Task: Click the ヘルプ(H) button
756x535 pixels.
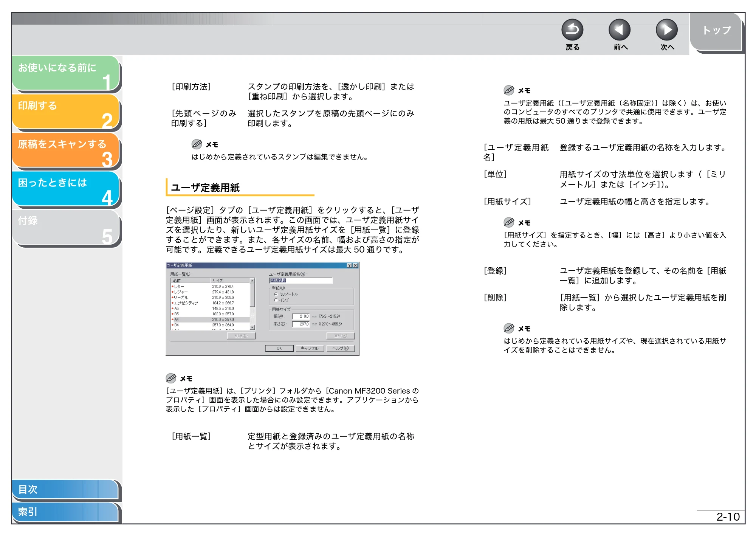Action: [x=340, y=348]
